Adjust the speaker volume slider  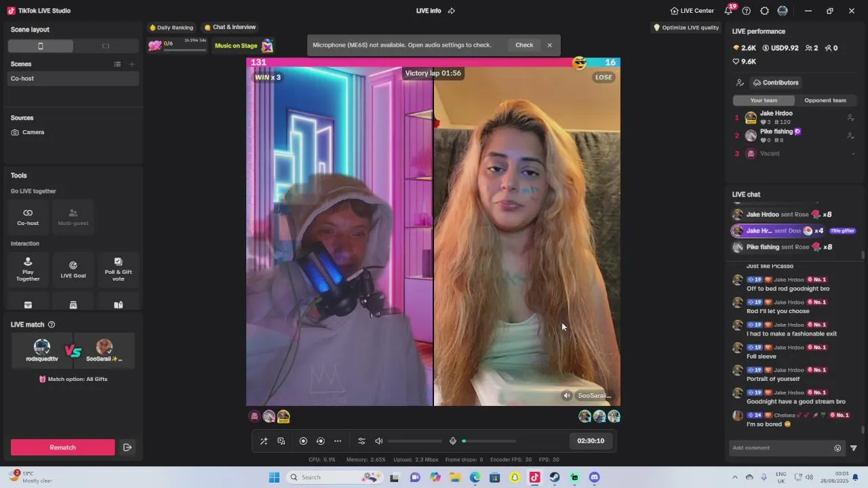415,441
